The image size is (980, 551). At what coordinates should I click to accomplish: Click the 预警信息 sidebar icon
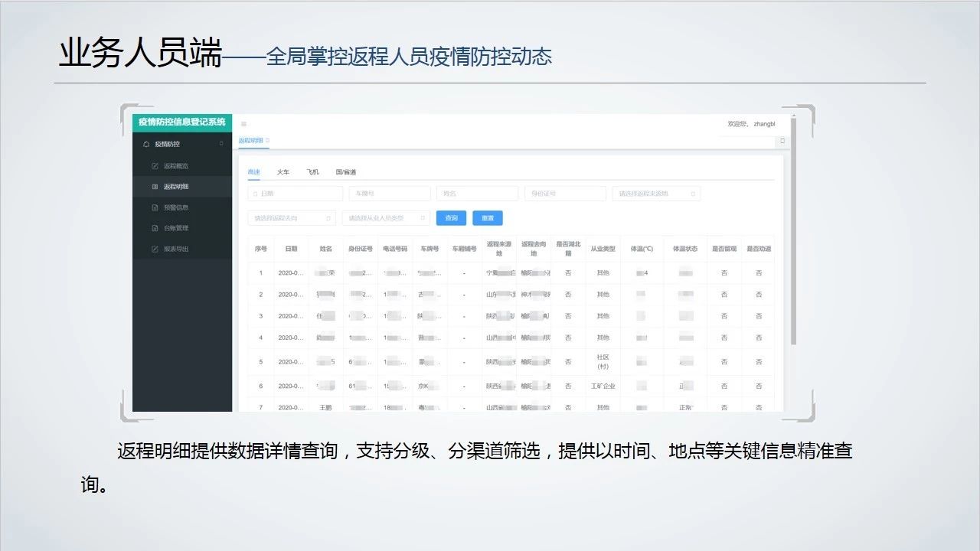point(155,207)
